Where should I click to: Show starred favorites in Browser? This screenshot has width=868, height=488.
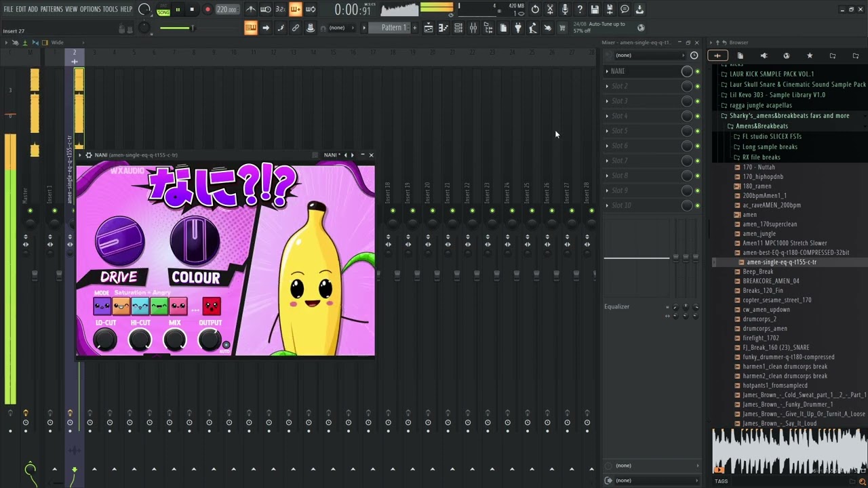click(810, 56)
